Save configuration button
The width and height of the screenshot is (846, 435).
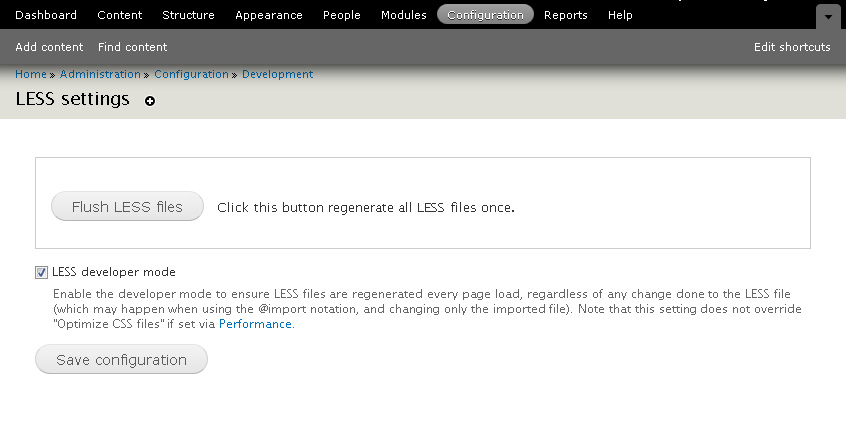(121, 359)
